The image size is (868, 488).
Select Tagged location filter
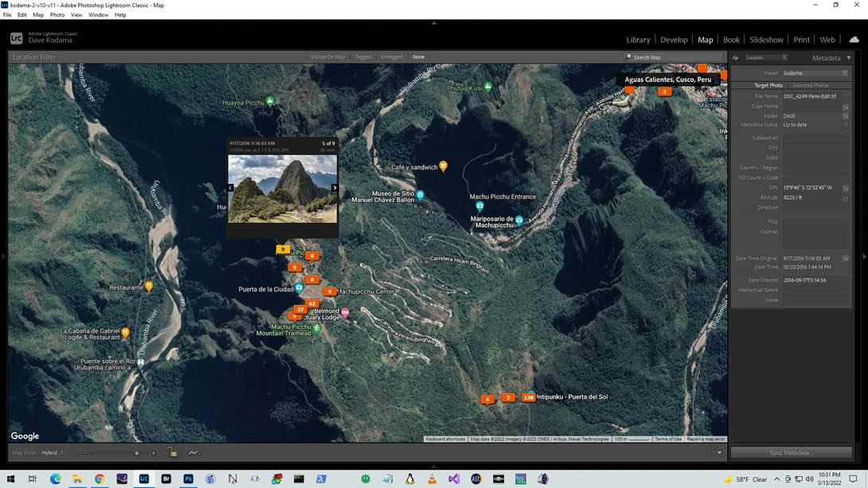363,57
